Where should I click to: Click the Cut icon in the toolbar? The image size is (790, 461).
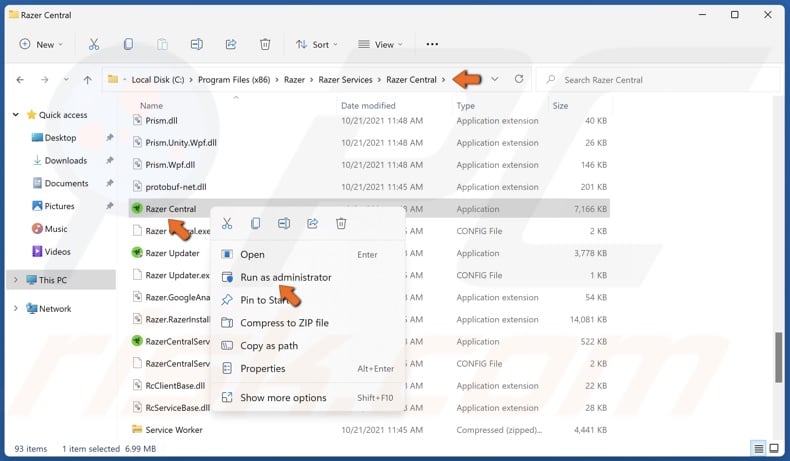[94, 44]
